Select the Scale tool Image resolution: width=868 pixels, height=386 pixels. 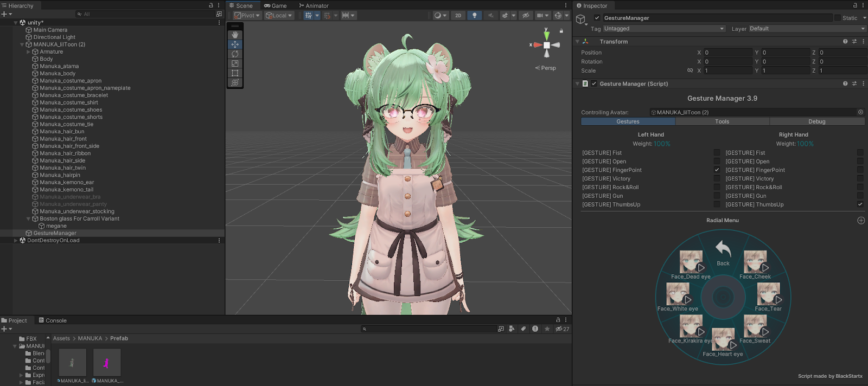tap(235, 63)
